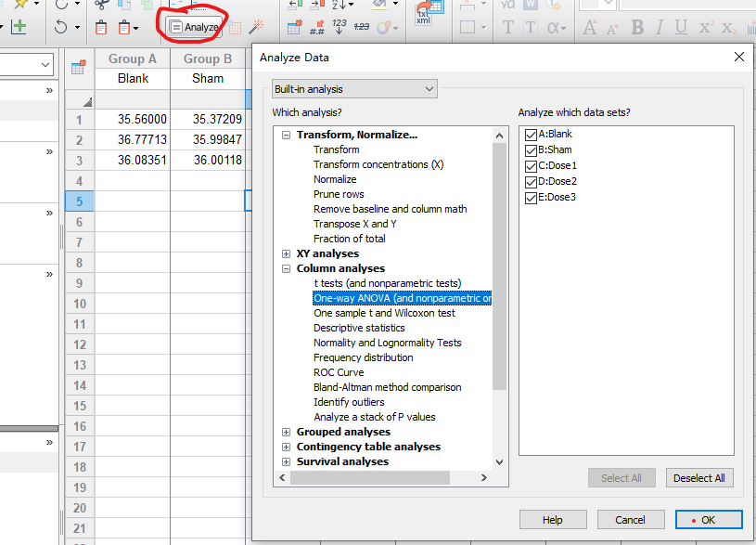The image size is (756, 545).
Task: Click the Sham column title cell
Action: [x=208, y=78]
